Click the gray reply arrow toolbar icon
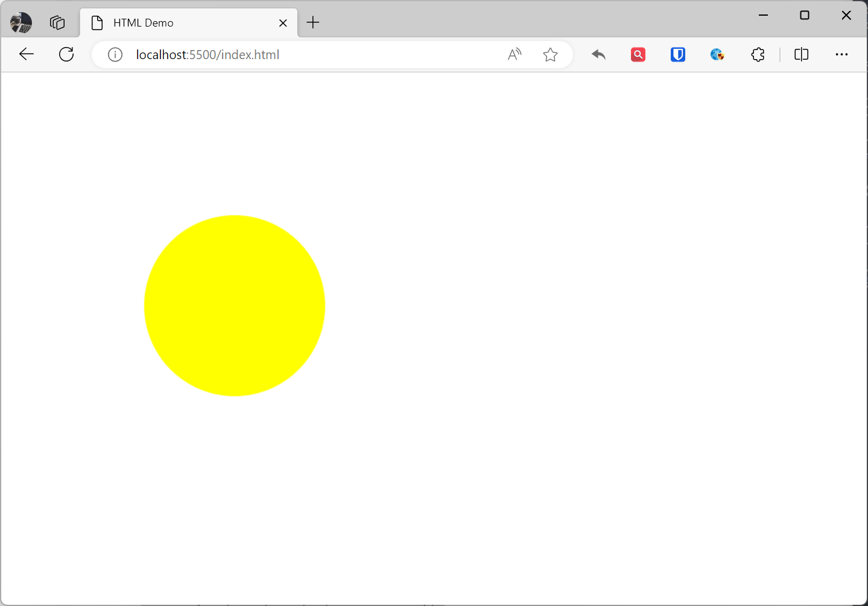Screen dimensions: 868x606 (x=598, y=55)
